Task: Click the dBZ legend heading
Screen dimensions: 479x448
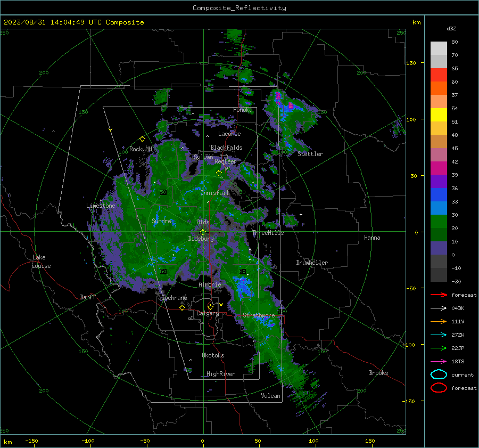Action: pos(451,29)
